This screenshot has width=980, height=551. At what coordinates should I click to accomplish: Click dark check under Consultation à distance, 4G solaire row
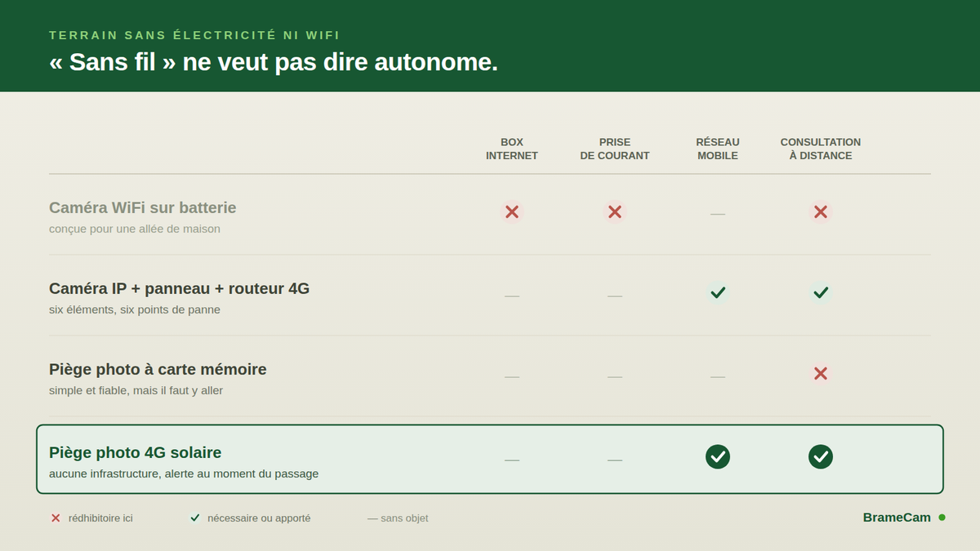point(821,457)
